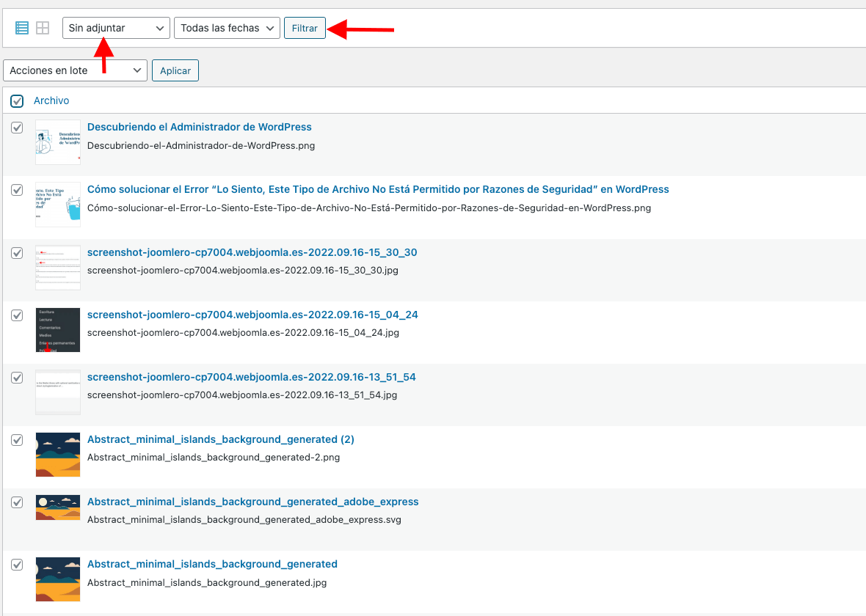Click filename Abstract_minimal_islands_background_generated-2.png
The image size is (866, 616).
coord(214,458)
